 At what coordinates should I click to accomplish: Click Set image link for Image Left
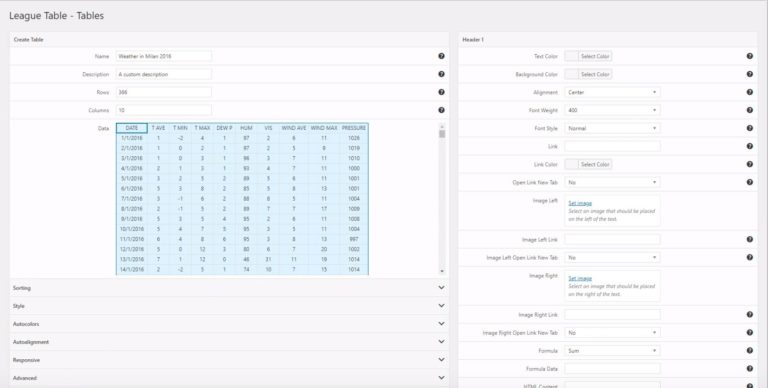[x=580, y=203]
